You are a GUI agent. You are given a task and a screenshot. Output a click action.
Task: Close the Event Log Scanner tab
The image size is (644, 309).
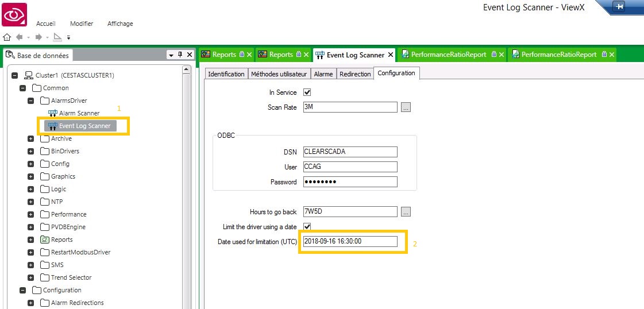pos(391,55)
